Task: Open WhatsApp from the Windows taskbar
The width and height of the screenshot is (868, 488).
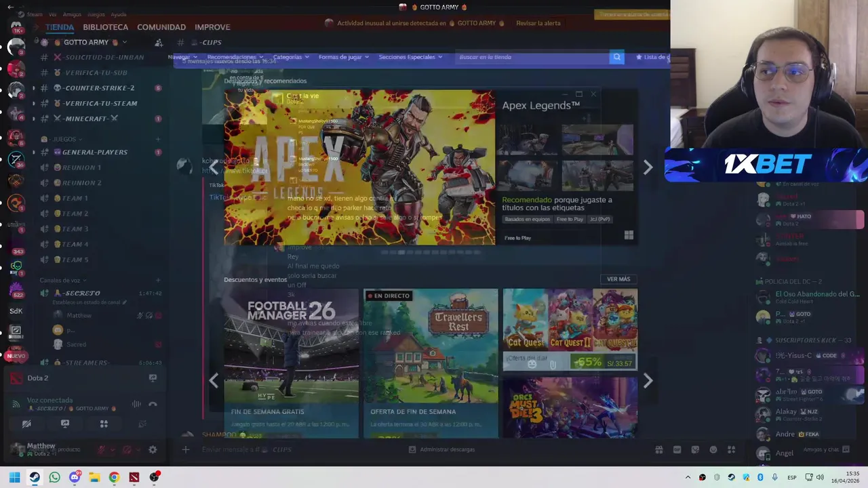Action: tap(54, 477)
